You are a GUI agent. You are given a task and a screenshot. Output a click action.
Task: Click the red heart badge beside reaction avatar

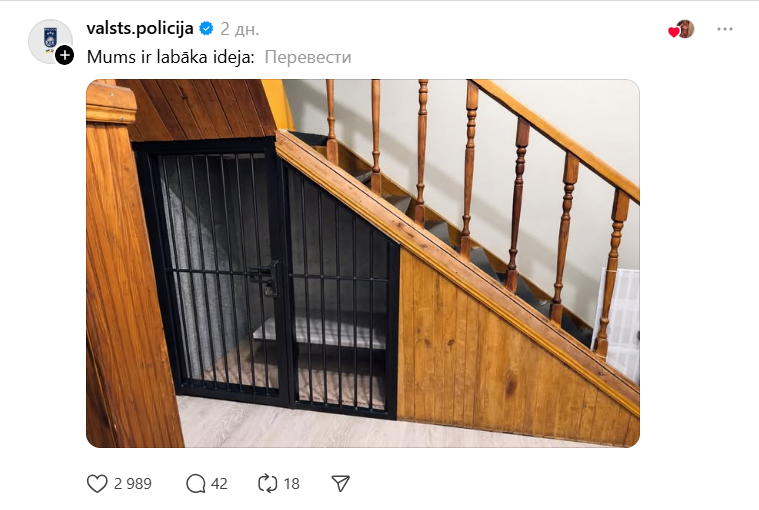(x=673, y=32)
